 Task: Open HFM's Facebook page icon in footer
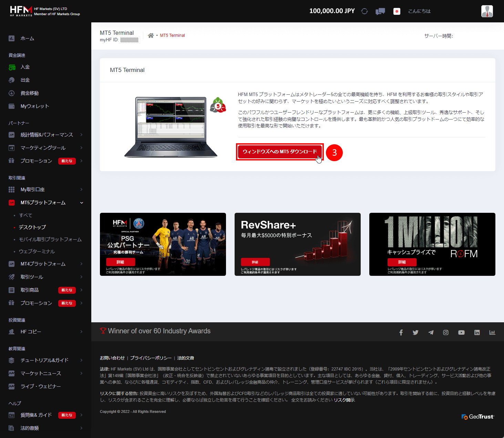coord(401,332)
